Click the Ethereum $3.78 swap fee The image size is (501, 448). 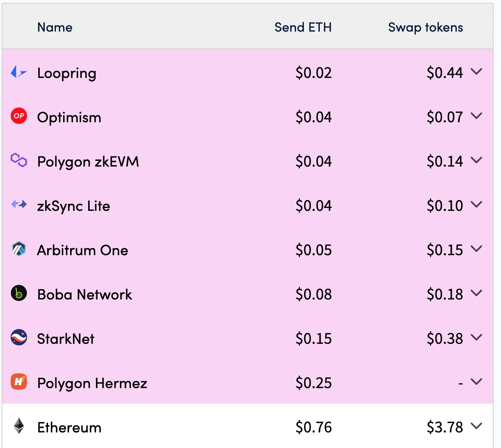click(x=444, y=427)
